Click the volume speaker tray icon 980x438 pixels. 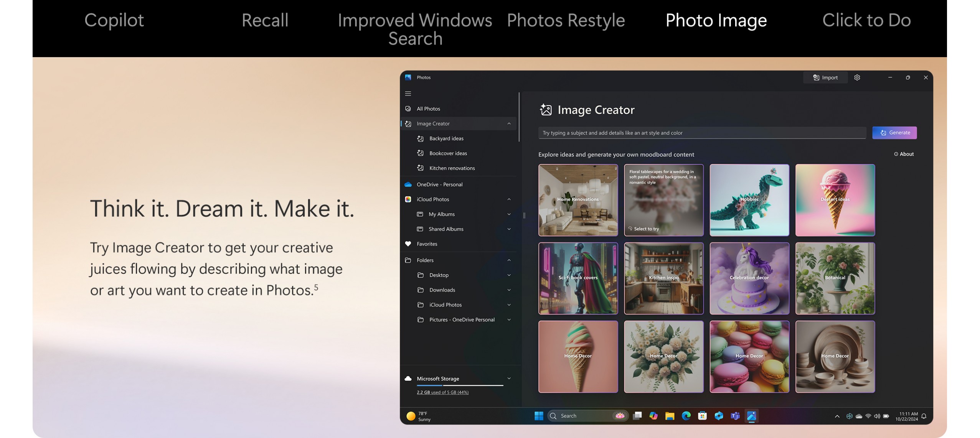(x=877, y=416)
